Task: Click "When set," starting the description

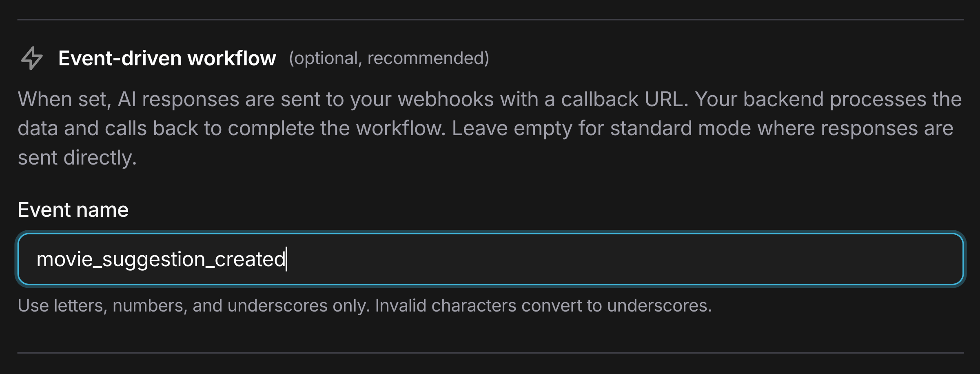Action: (64, 99)
